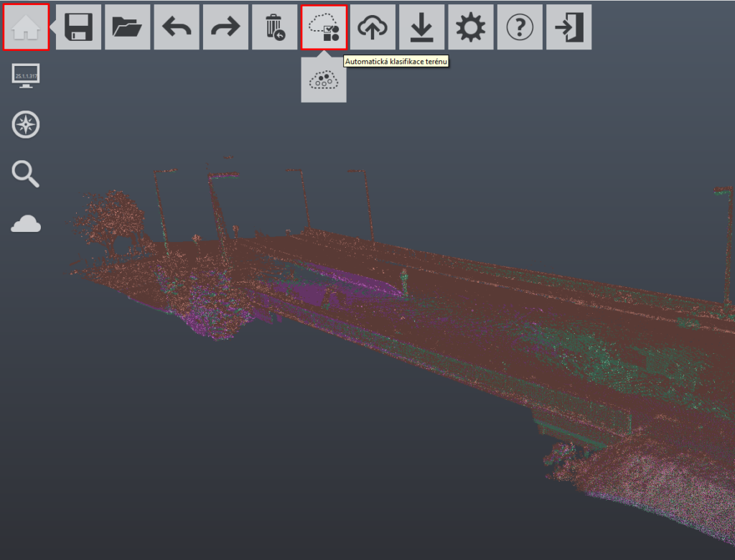Open the compass navigation tool
The height and width of the screenshot is (560, 735).
tap(26, 125)
